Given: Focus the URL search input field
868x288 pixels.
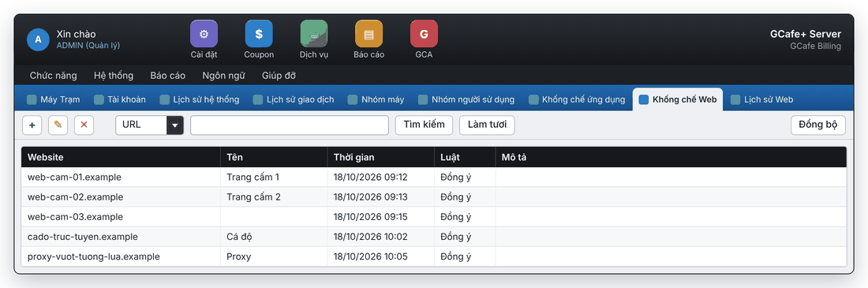Looking at the screenshot, I should click(x=290, y=125).
